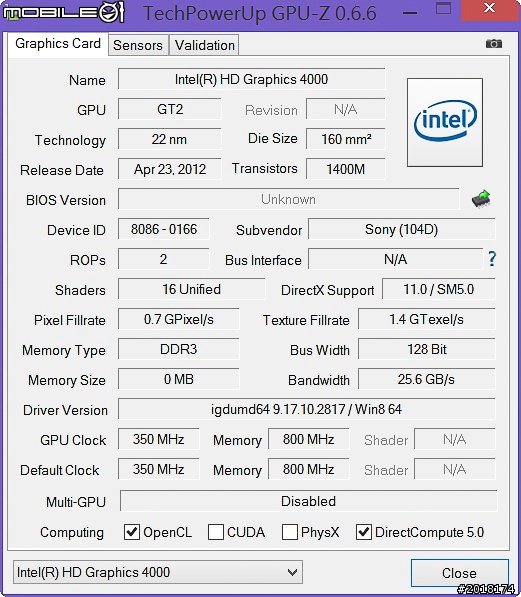
Task: Toggle the OpenCL checkbox
Action: pyautogui.click(x=132, y=532)
